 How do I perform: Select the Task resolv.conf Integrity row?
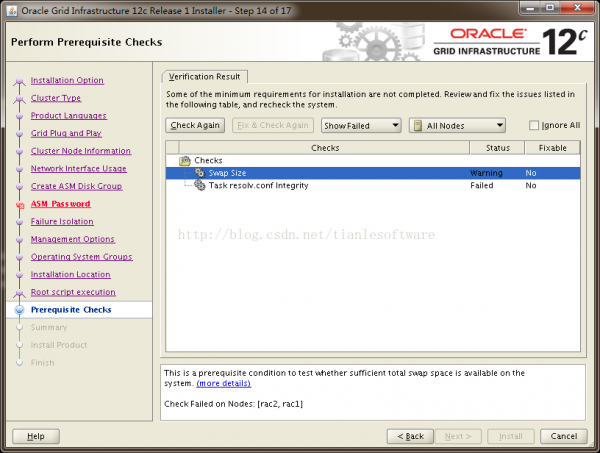373,186
